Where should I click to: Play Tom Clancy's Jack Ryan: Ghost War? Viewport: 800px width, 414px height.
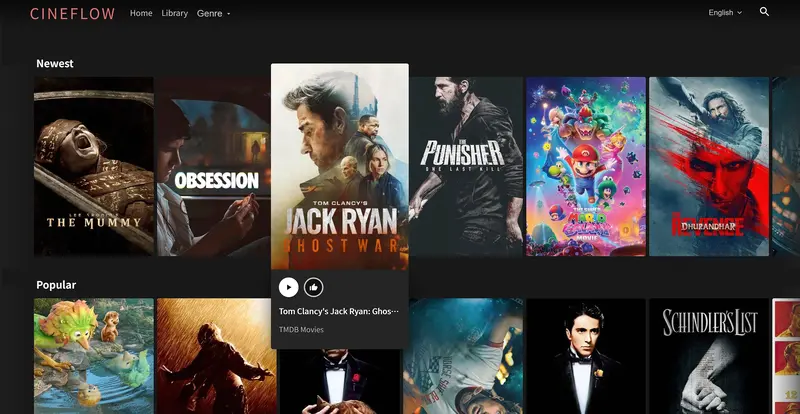[288, 287]
